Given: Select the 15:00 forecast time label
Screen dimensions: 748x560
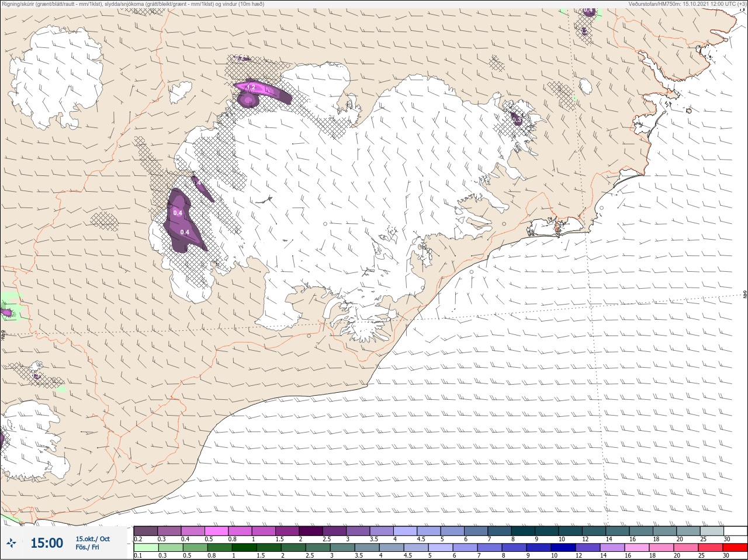Looking at the screenshot, I should 47,543.
